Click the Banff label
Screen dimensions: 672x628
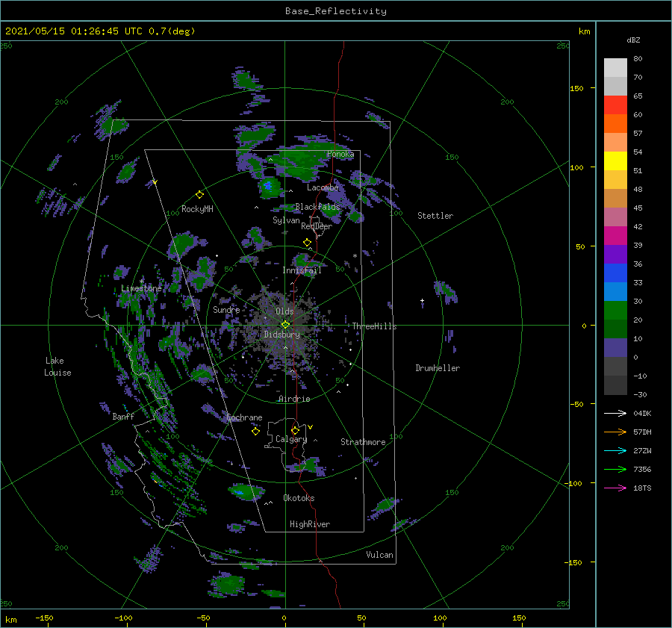(x=123, y=417)
